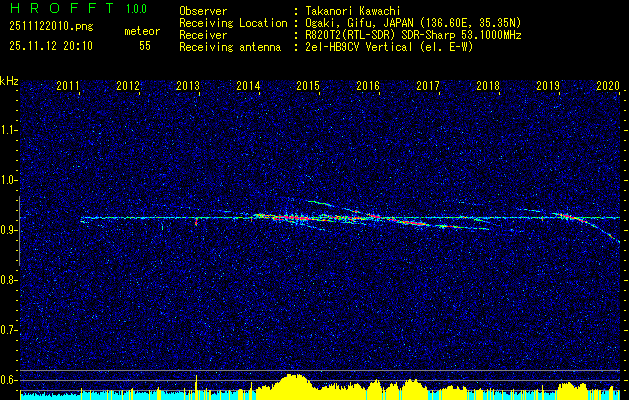The width and height of the screenshot is (629, 400).
Task: Click the 2011 time axis marker
Action: 68,85
